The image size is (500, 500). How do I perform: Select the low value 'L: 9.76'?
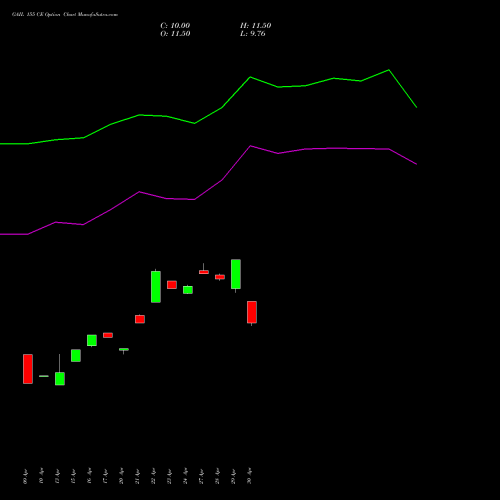pyautogui.click(x=253, y=34)
